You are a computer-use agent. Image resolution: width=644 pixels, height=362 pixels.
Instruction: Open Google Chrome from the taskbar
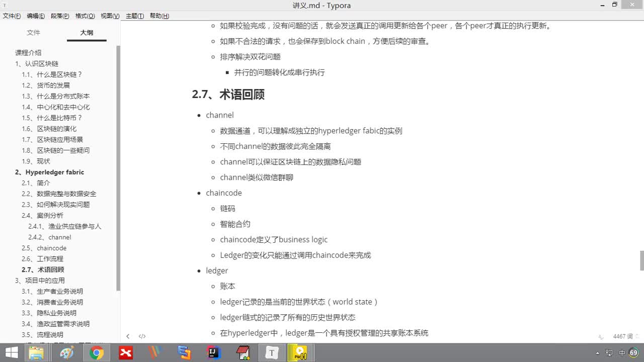pos(96,353)
